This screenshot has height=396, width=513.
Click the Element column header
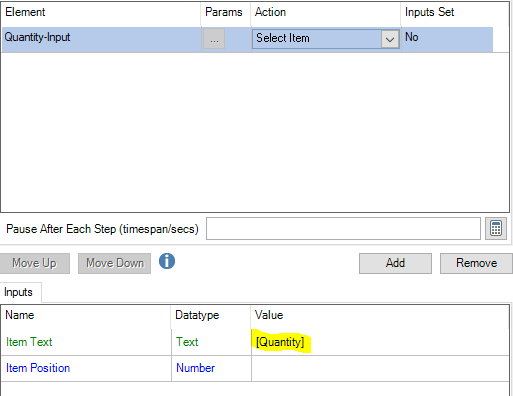pos(101,13)
